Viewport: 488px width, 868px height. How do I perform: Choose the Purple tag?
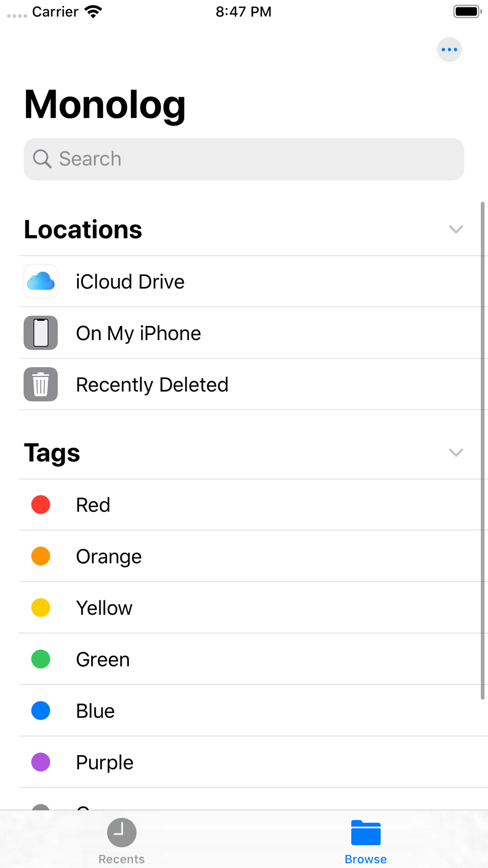(x=104, y=763)
